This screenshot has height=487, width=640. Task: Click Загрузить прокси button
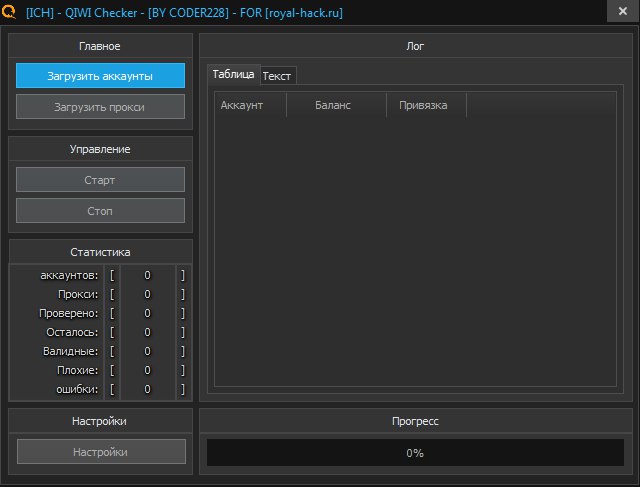point(100,107)
